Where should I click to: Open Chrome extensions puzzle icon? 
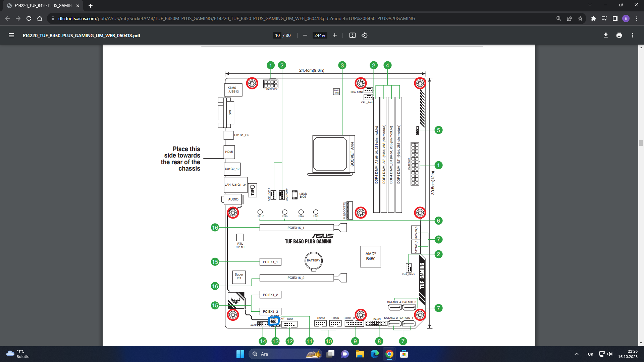click(593, 18)
